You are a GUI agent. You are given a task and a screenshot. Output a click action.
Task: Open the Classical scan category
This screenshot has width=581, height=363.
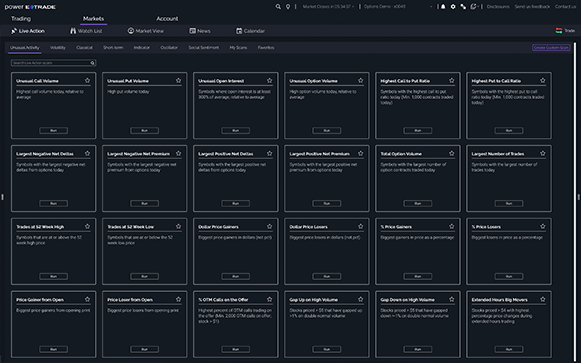pos(84,47)
